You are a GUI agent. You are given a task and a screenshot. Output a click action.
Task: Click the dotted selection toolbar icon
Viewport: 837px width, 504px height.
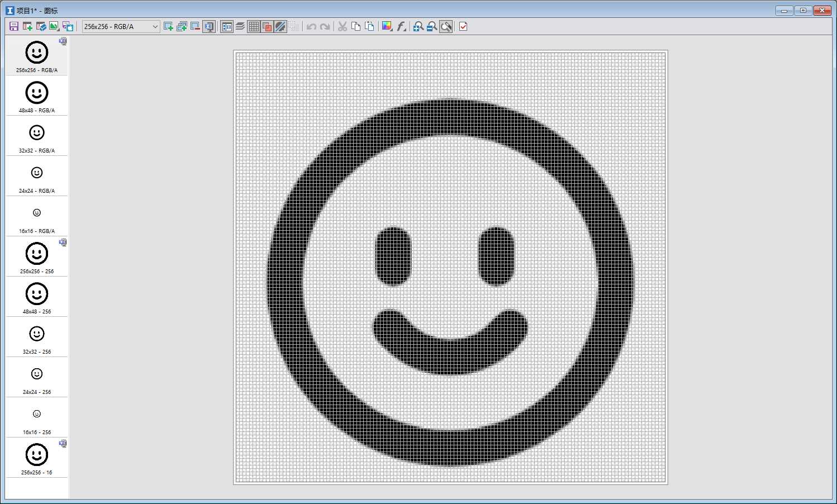(x=294, y=26)
